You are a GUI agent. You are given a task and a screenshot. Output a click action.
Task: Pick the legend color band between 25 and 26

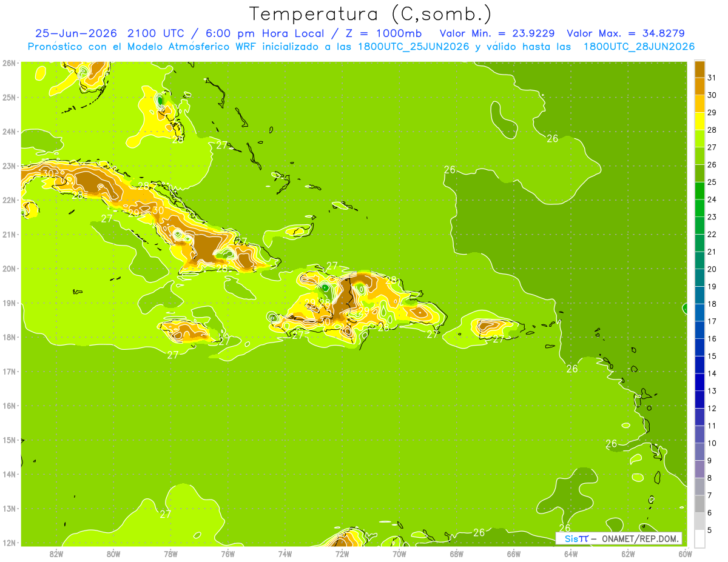[x=699, y=173]
